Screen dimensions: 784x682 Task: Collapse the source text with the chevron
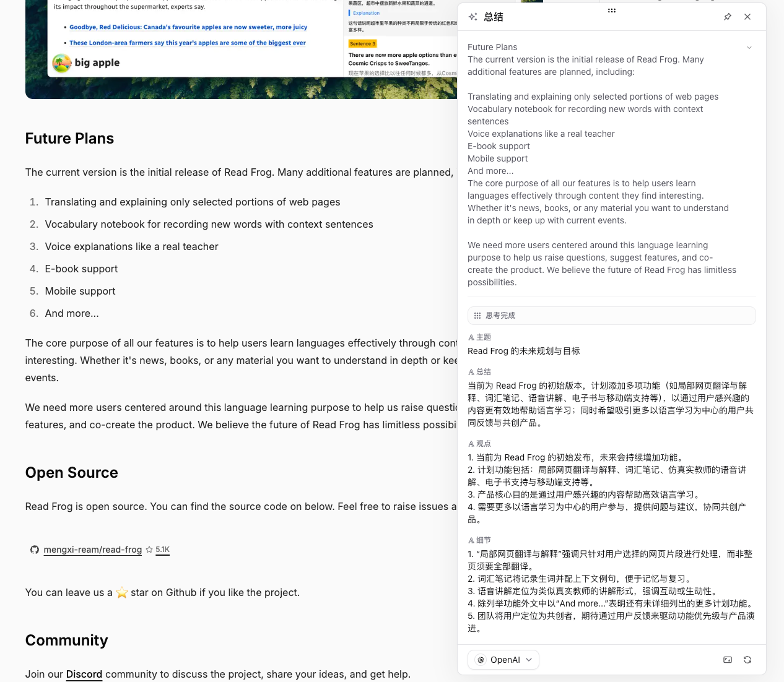(749, 48)
